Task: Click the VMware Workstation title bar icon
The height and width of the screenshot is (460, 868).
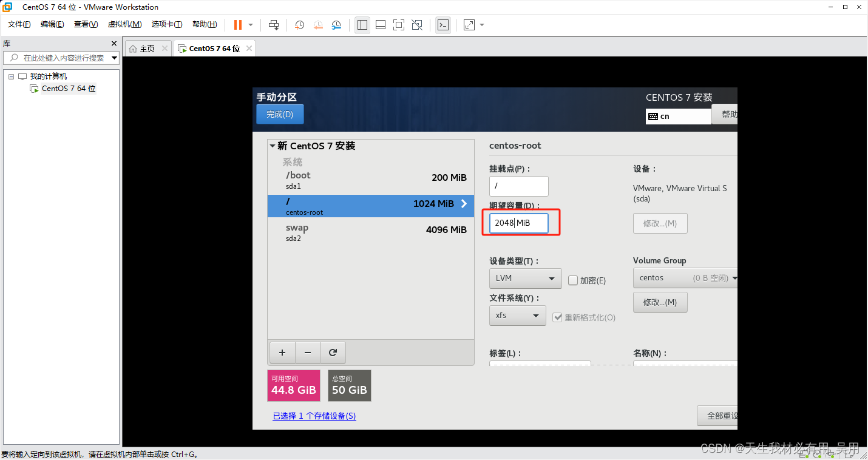Action: (7, 7)
